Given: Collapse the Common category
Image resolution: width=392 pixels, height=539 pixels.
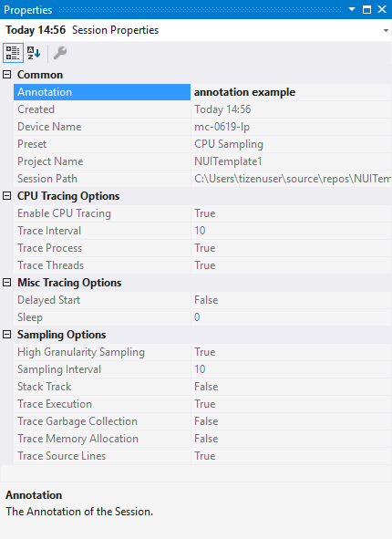Looking at the screenshot, I should click(x=7, y=75).
